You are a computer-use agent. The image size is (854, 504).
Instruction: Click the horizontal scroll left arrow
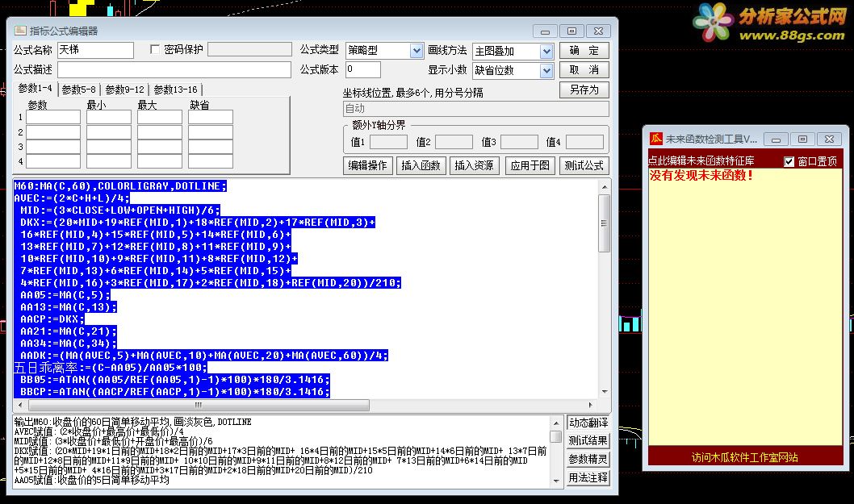click(20, 405)
